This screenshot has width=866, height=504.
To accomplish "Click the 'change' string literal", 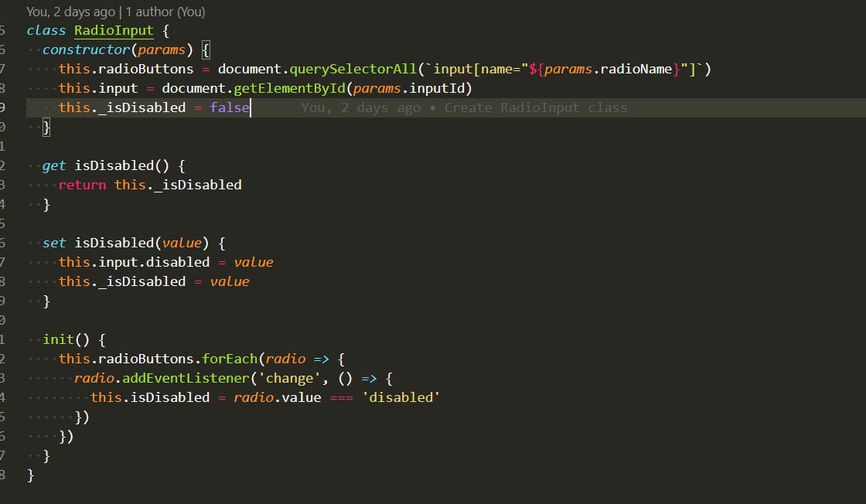I will (289, 378).
